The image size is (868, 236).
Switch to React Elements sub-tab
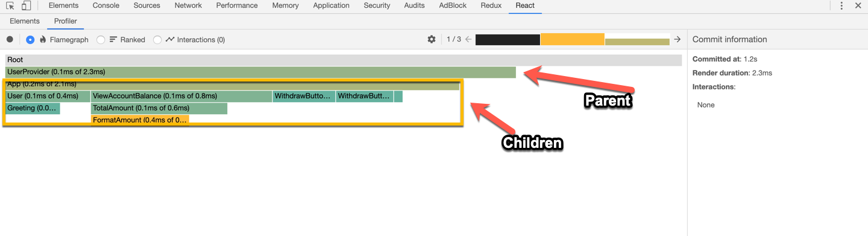pyautogui.click(x=25, y=21)
